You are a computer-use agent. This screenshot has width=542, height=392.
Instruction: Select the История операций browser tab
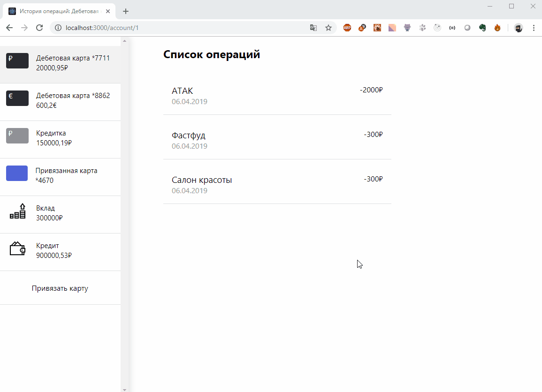click(60, 11)
